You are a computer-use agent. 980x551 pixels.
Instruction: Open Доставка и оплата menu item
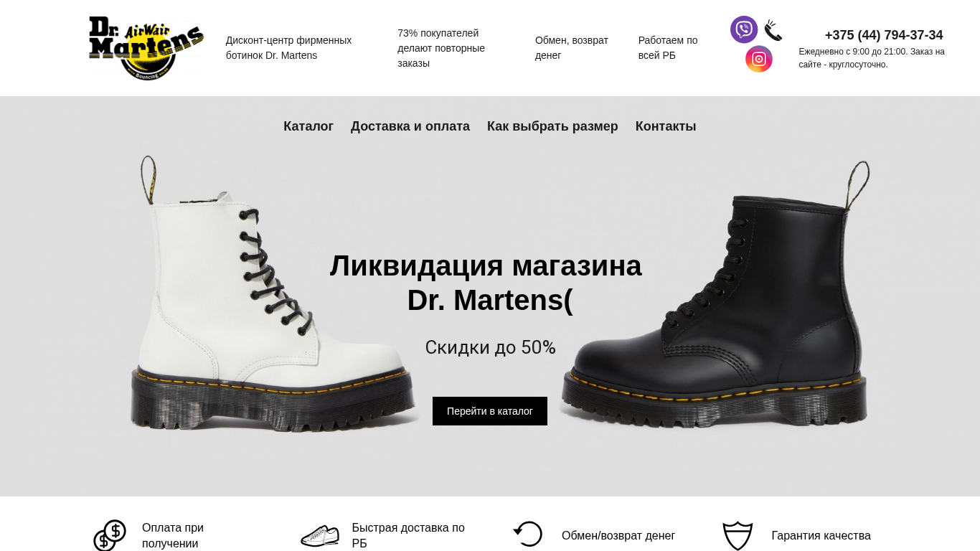click(x=410, y=126)
